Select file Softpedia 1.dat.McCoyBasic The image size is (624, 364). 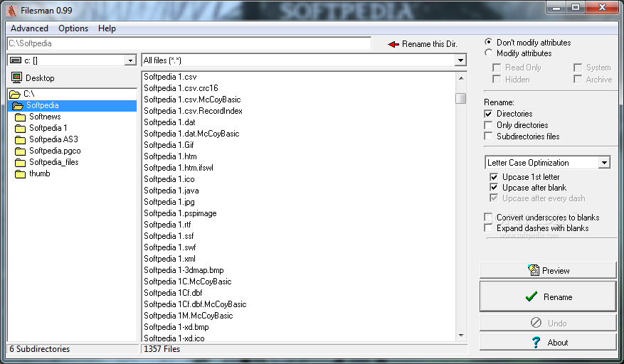(x=191, y=134)
